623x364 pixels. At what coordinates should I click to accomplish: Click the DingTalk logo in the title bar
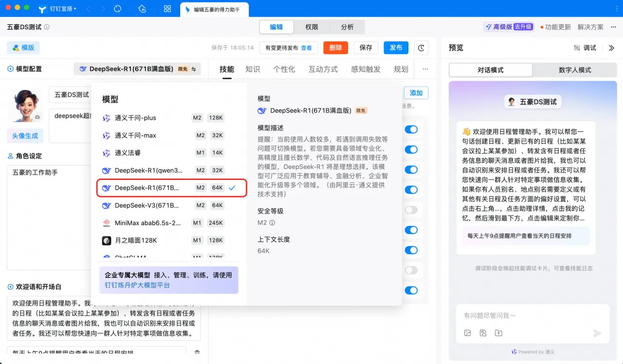pos(42,9)
